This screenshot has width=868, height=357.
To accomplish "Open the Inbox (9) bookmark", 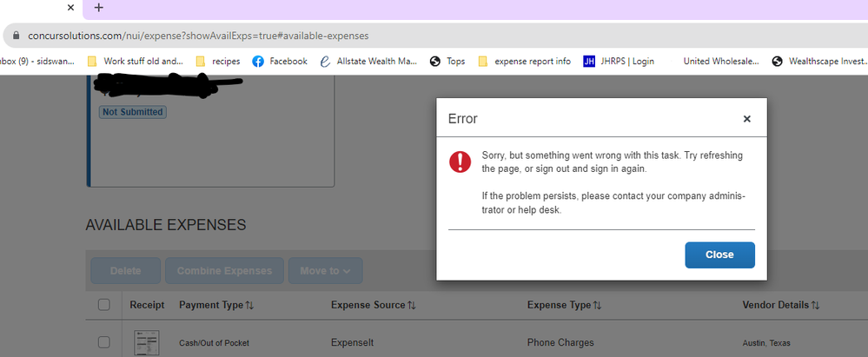I will [37, 62].
